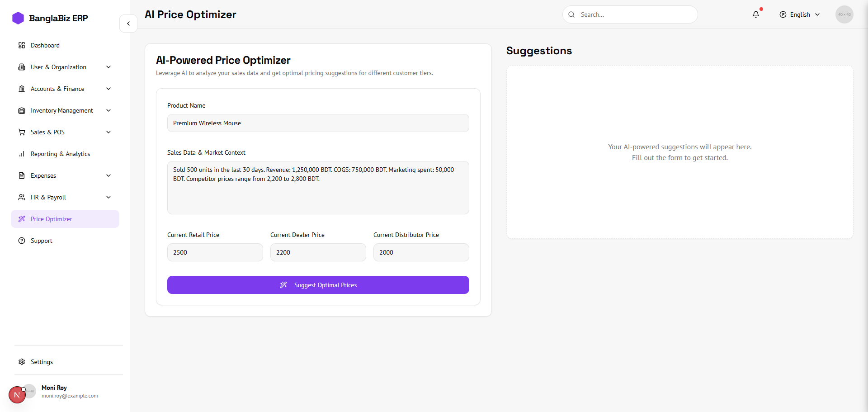Open the English language dropdown

(799, 14)
